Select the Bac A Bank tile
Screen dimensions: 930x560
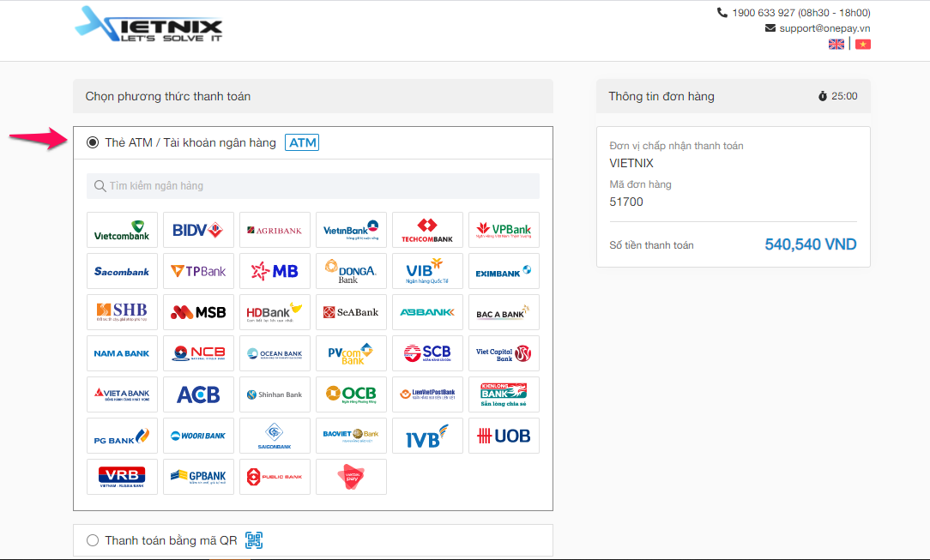coord(504,312)
